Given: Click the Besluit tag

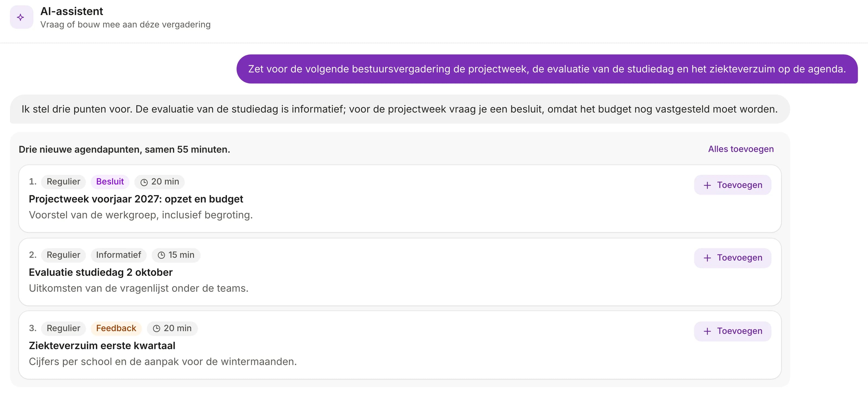Looking at the screenshot, I should pyautogui.click(x=110, y=182).
